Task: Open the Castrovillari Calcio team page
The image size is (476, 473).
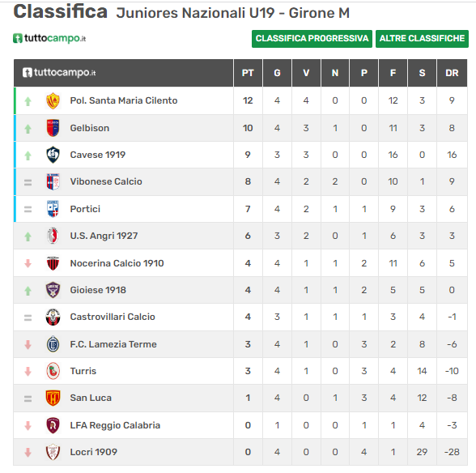Action: click(x=113, y=317)
